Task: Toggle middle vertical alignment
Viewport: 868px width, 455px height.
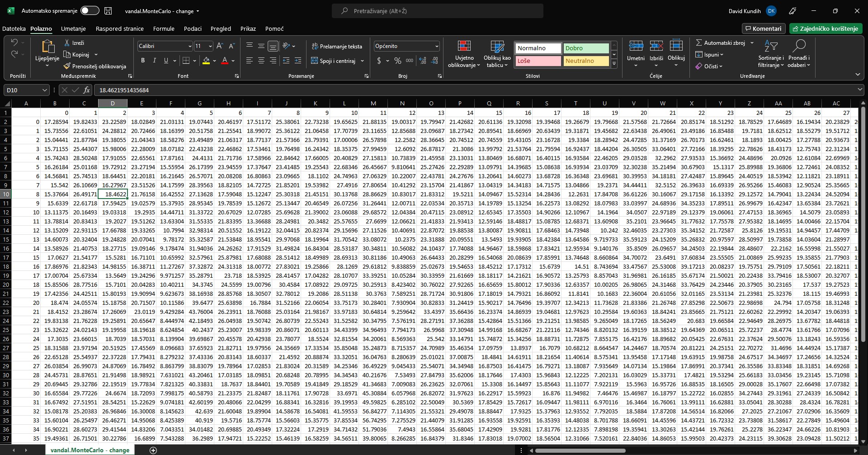Action: click(261, 46)
